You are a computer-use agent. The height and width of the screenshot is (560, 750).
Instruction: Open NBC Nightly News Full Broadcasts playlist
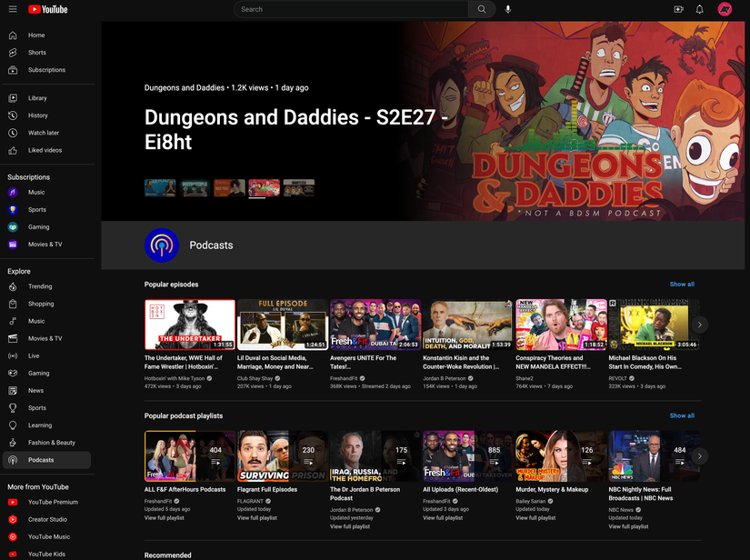coord(654,456)
